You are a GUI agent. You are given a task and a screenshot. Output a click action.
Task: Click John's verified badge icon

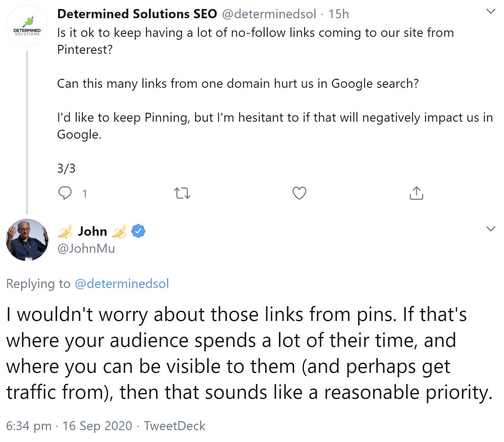click(x=138, y=231)
